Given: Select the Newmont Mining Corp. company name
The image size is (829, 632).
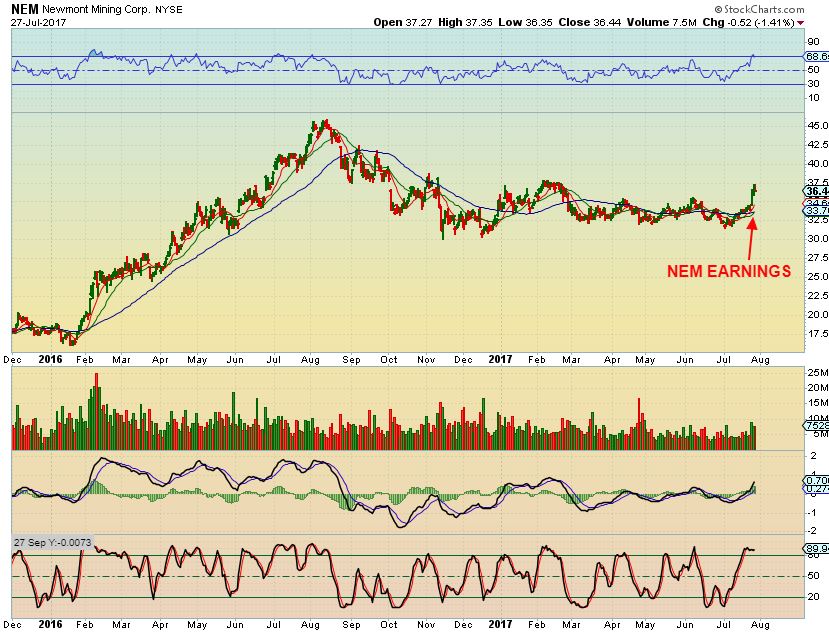Looking at the screenshot, I should pos(96,10).
